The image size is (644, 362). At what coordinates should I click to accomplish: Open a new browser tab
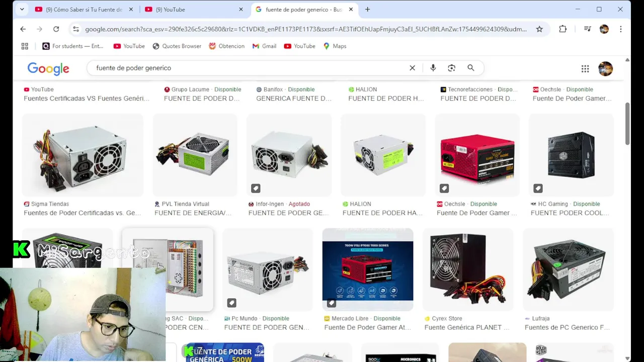[367, 9]
